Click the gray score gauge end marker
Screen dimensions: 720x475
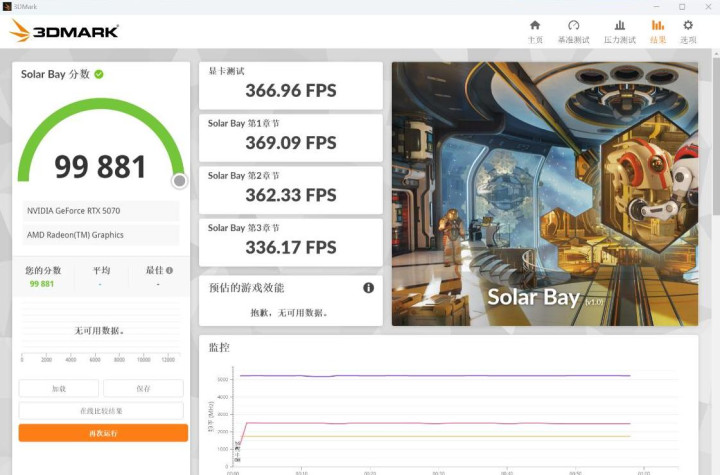[180, 181]
